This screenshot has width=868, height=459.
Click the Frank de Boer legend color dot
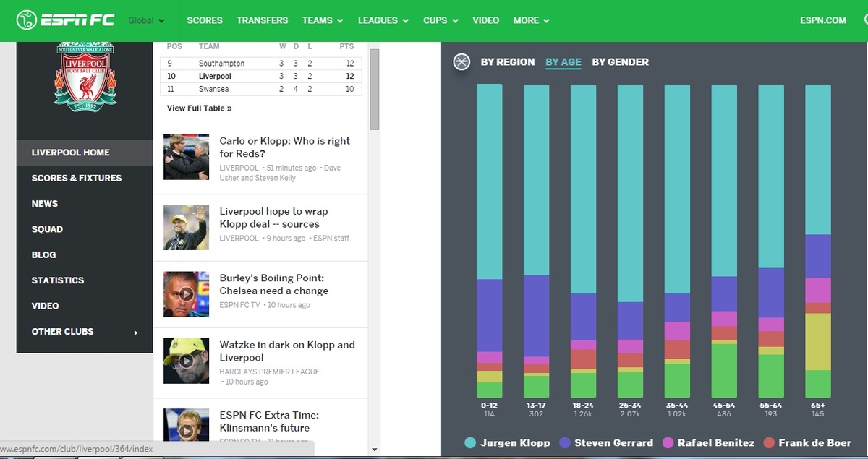pos(770,442)
